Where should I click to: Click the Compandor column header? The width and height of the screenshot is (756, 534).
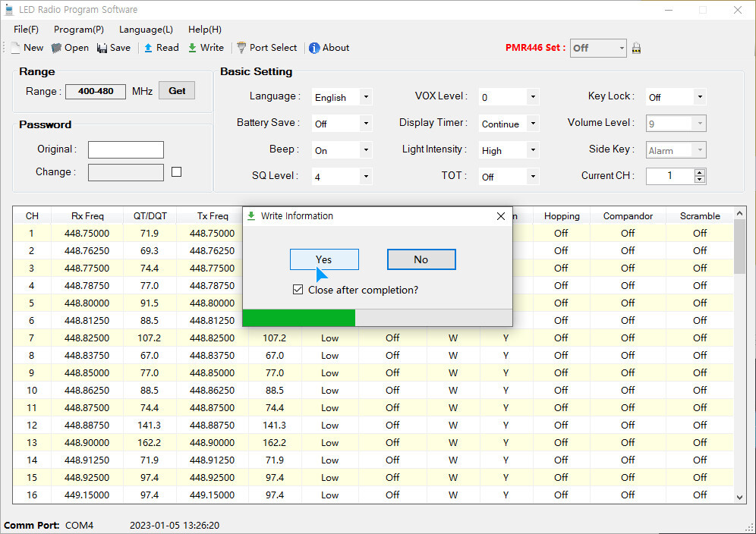point(628,216)
